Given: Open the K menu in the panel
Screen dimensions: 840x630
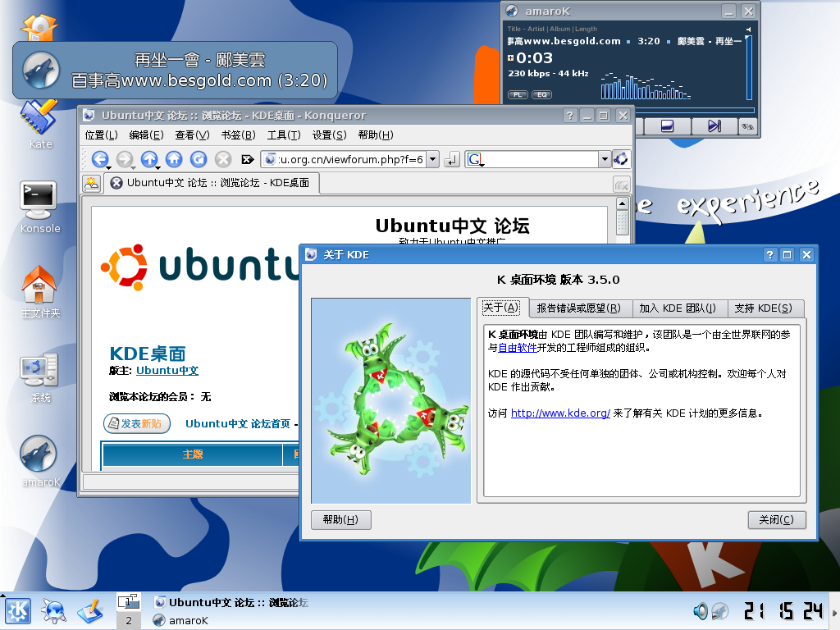Looking at the screenshot, I should (x=18, y=610).
